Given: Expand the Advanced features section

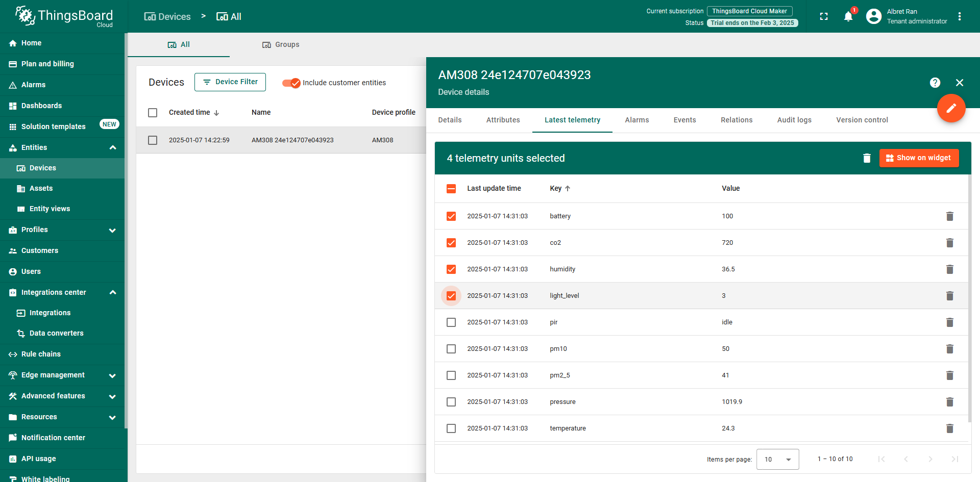Looking at the screenshot, I should tap(112, 397).
